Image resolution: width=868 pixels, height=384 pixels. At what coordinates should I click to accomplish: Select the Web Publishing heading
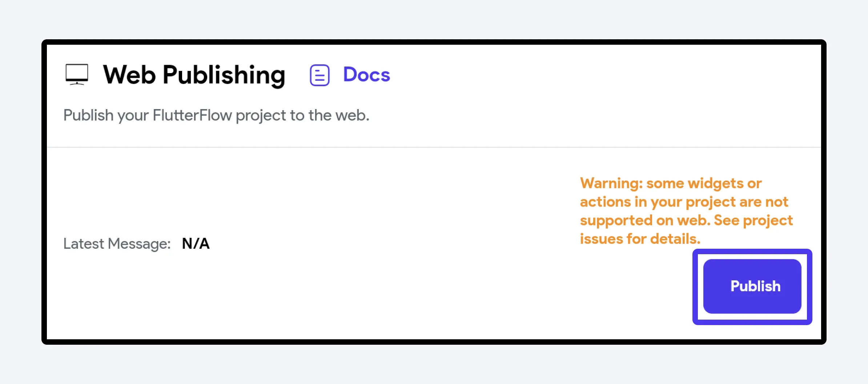[194, 75]
